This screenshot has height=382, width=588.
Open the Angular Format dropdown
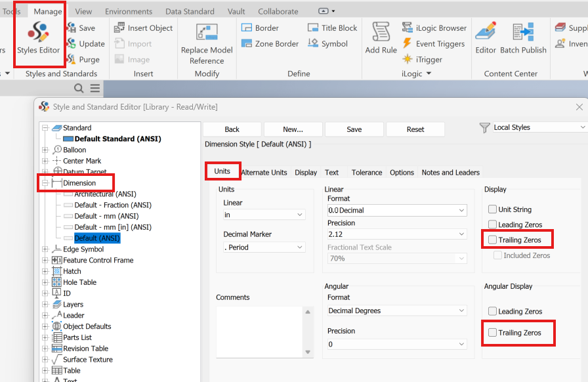point(396,310)
